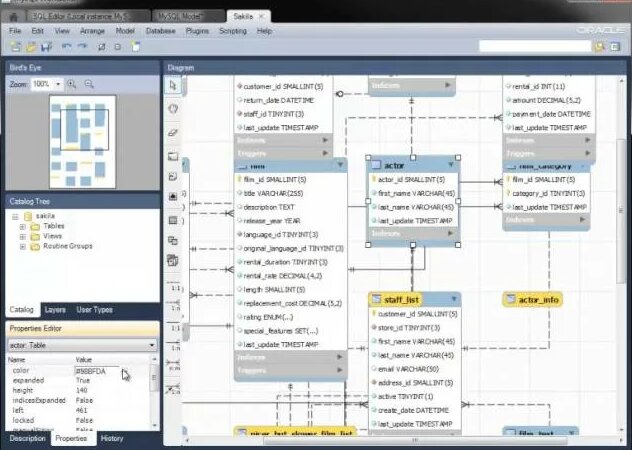Collapse the sakila schema node
632x450 pixels.
pos(15,217)
